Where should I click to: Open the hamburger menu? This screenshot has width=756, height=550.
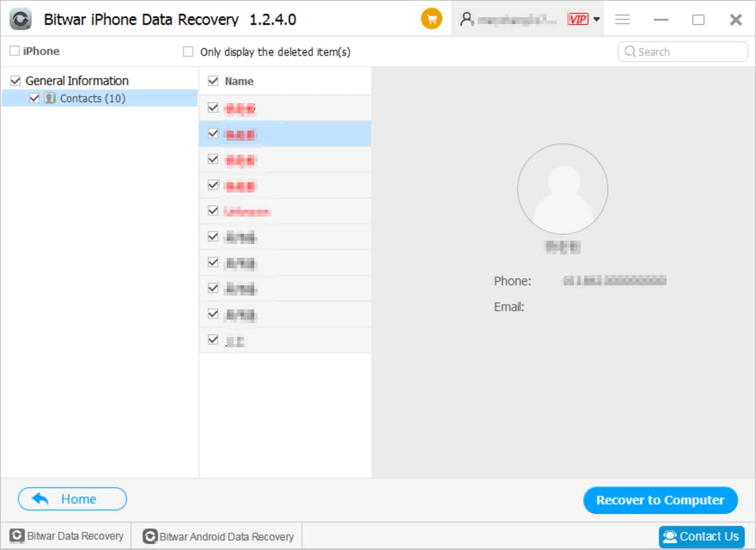pyautogui.click(x=623, y=19)
